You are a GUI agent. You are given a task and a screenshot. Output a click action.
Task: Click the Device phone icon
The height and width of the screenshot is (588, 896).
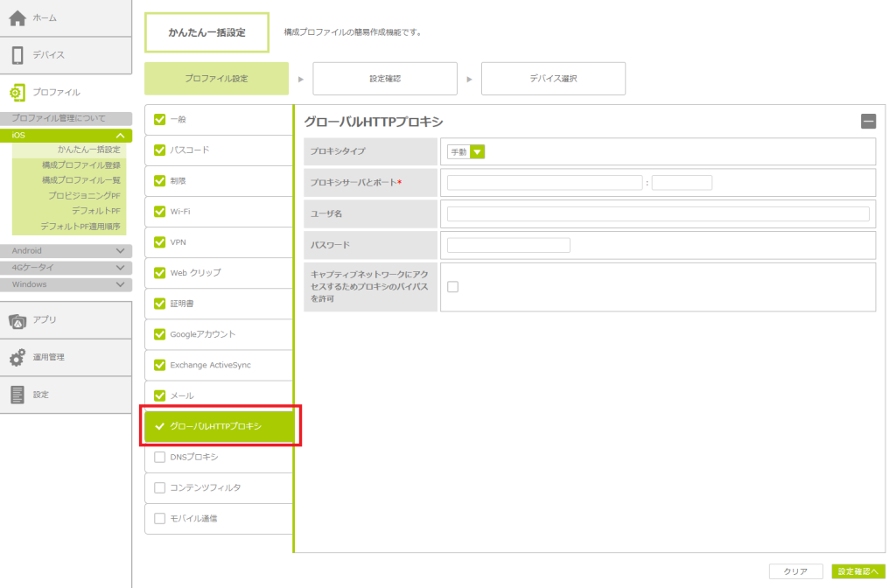(x=17, y=55)
